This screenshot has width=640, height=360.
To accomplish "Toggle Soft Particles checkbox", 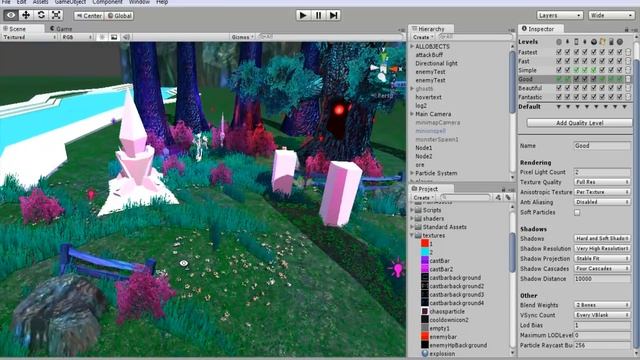I will tap(577, 212).
